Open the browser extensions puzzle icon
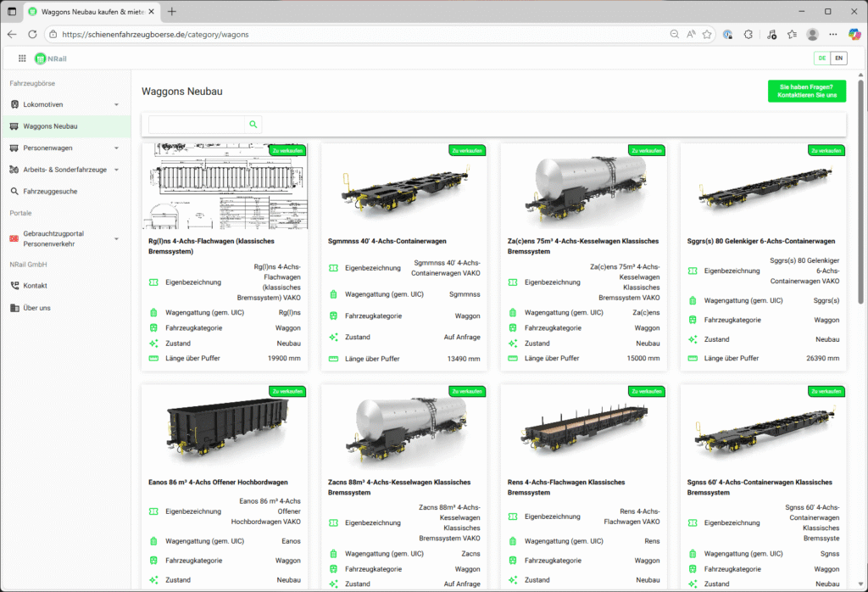 (748, 34)
